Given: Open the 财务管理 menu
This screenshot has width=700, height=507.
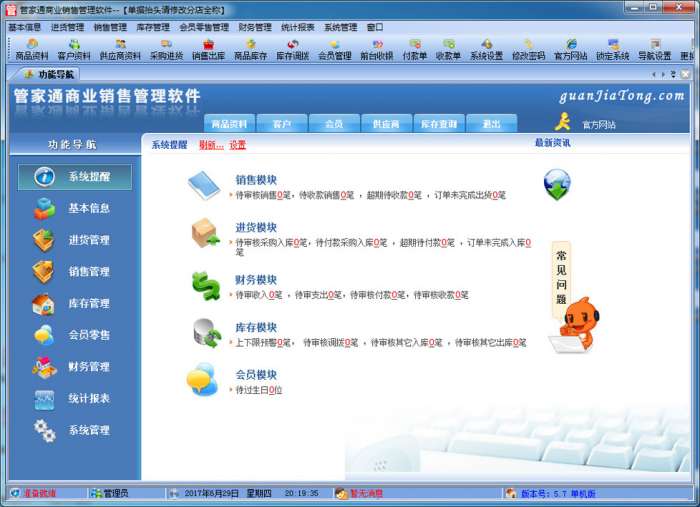Looking at the screenshot, I should [x=255, y=27].
